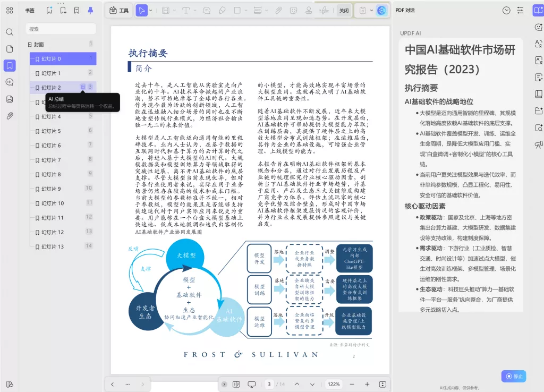Viewport: 544px width, 392px height.
Task: Enter presentation mode via the monitor icon
Action: coord(251,384)
